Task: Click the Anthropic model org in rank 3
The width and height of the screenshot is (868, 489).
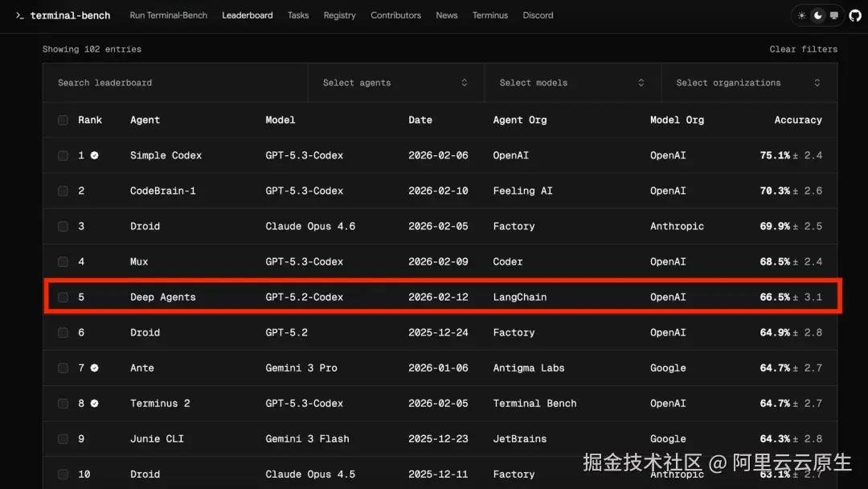Action: point(677,227)
